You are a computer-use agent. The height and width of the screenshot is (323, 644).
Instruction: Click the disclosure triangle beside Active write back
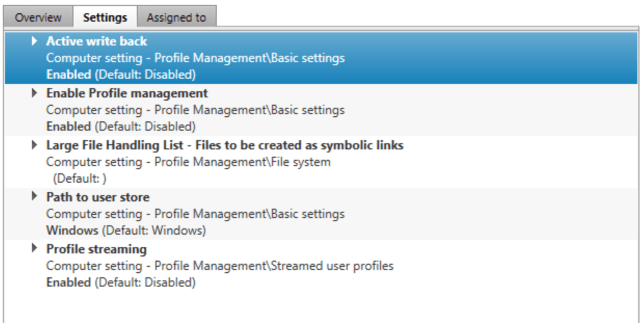tap(35, 40)
